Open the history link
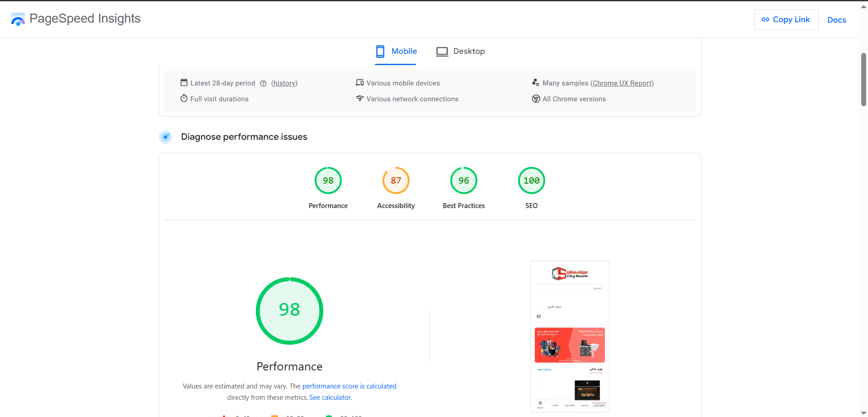 (x=284, y=83)
